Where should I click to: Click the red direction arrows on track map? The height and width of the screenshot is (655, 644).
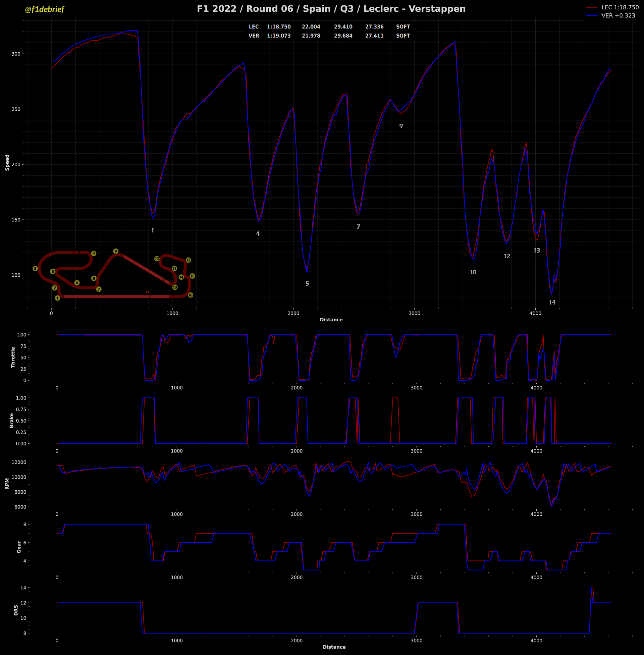(148, 292)
